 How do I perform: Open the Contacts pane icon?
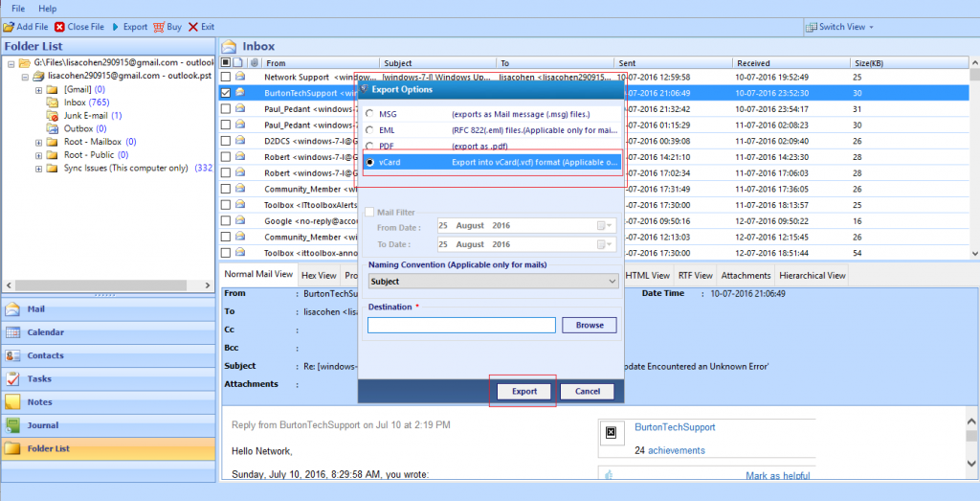click(x=11, y=355)
